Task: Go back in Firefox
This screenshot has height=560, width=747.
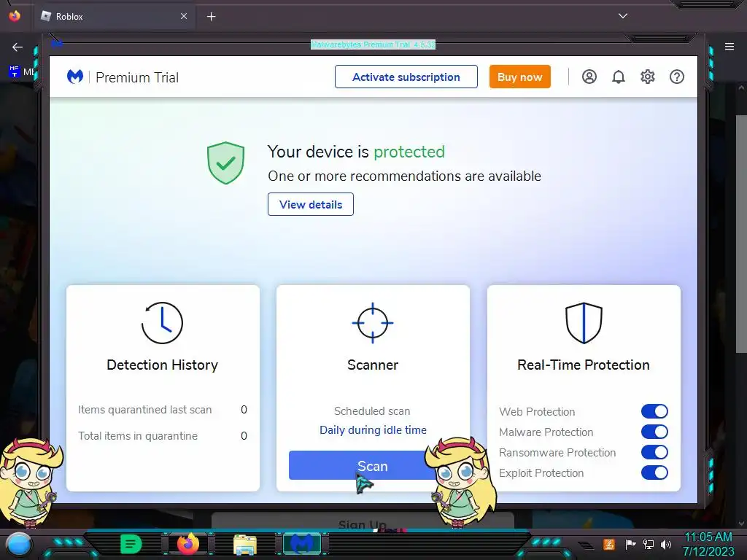Action: (x=18, y=47)
